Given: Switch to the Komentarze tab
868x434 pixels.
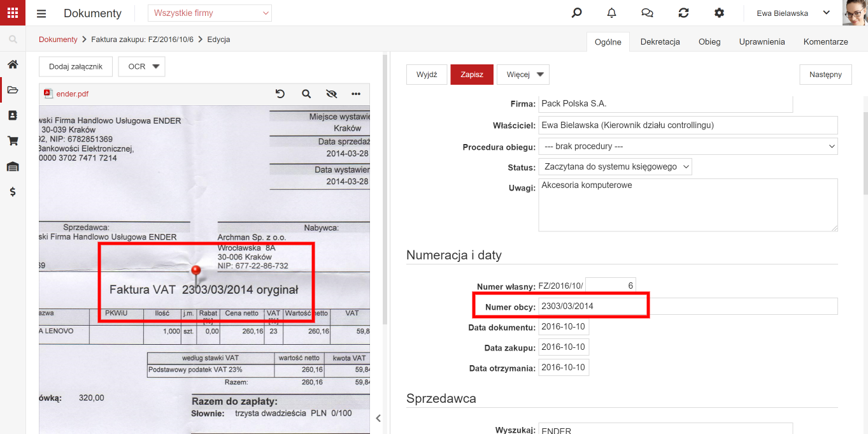Looking at the screenshot, I should pos(825,41).
